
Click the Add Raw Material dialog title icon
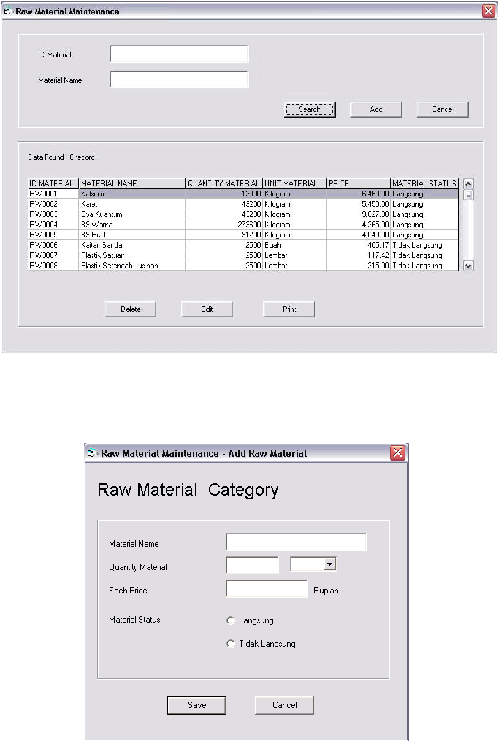(93, 453)
